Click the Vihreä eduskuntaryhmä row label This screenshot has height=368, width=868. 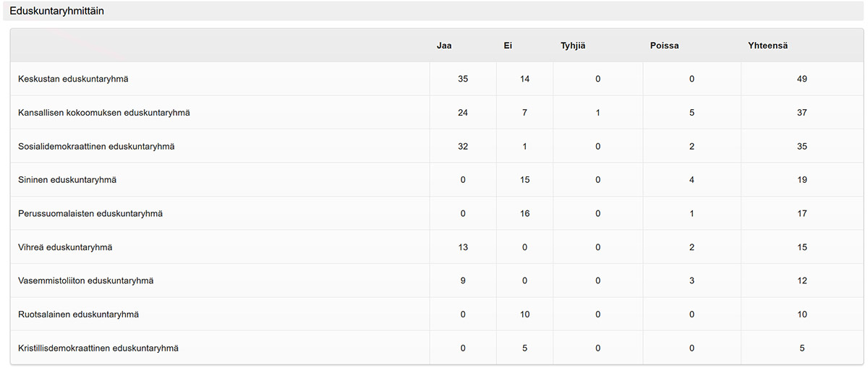coord(65,247)
